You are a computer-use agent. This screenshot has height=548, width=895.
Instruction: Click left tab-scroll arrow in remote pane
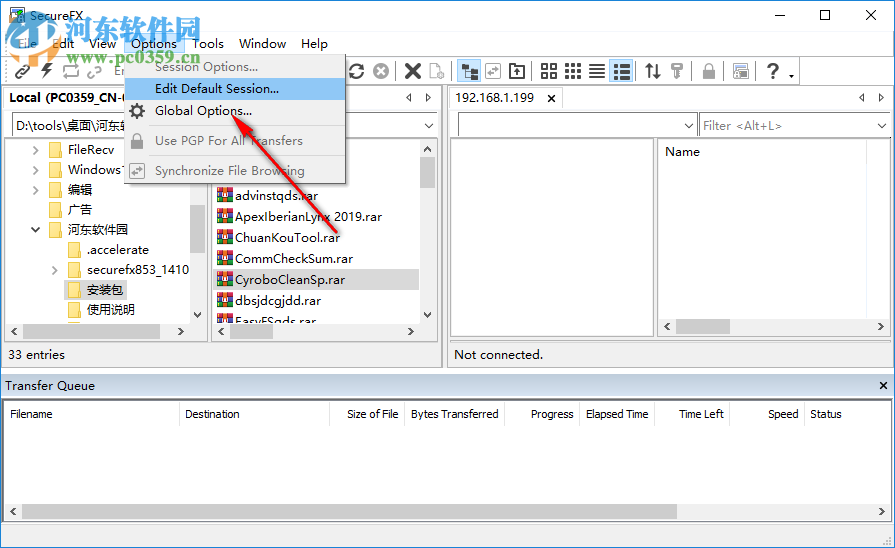click(862, 98)
